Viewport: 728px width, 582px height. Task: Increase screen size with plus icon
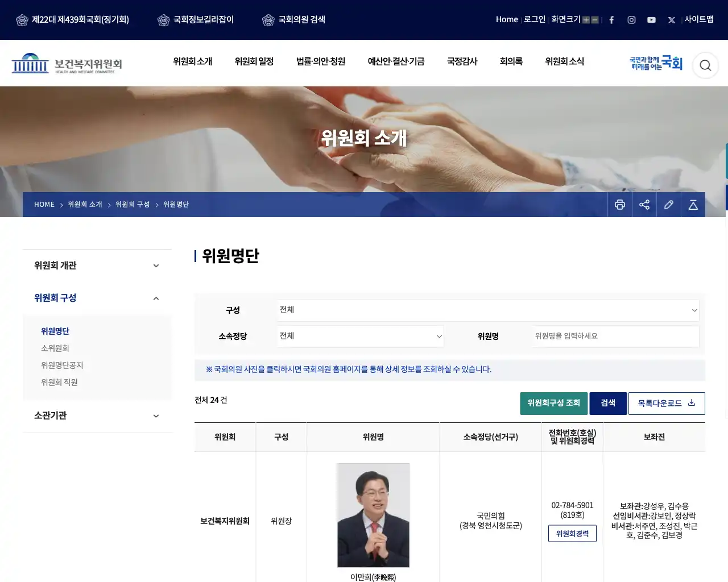pyautogui.click(x=586, y=20)
